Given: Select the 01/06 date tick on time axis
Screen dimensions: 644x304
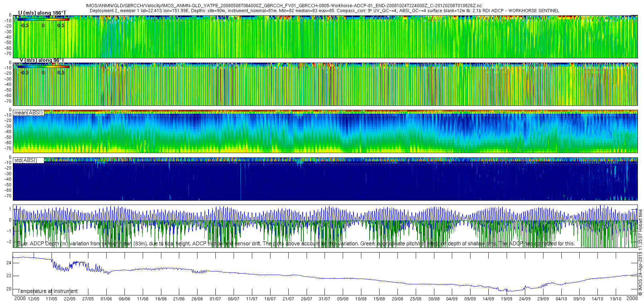Looking at the screenshot, I should [106, 299].
